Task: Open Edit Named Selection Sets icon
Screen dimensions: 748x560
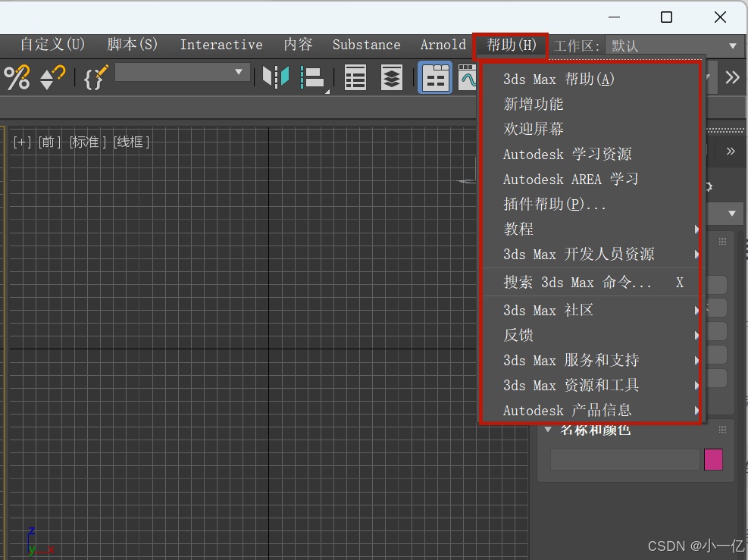Action: point(96,77)
